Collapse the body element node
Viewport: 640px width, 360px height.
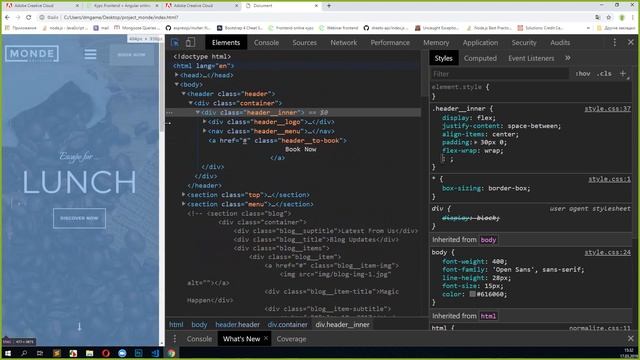[176, 84]
